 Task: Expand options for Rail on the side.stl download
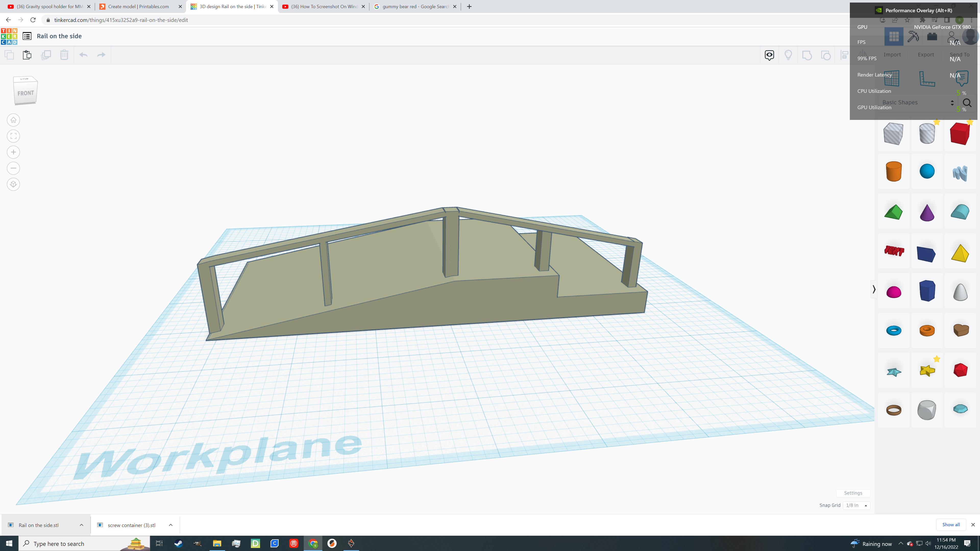pyautogui.click(x=81, y=525)
